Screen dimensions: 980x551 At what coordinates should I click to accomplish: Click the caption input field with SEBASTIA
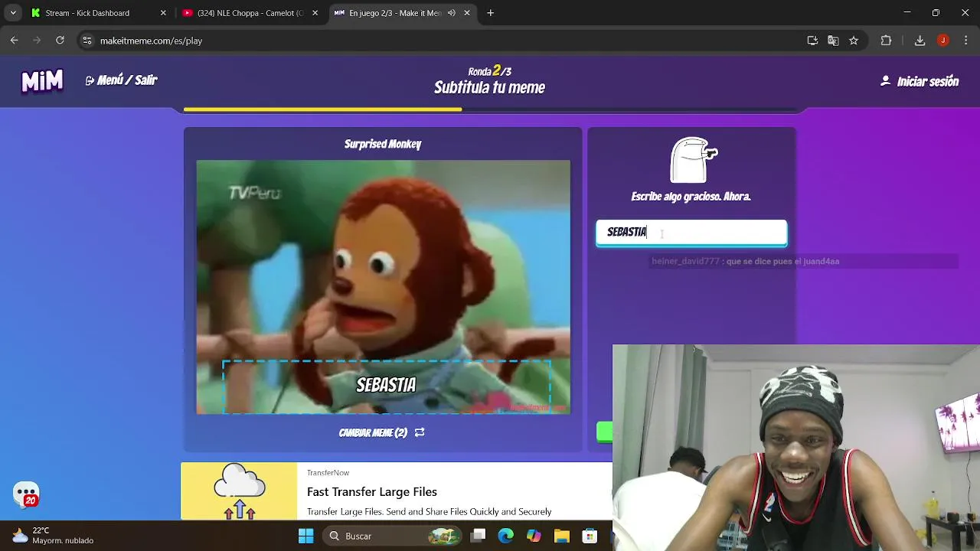point(691,233)
